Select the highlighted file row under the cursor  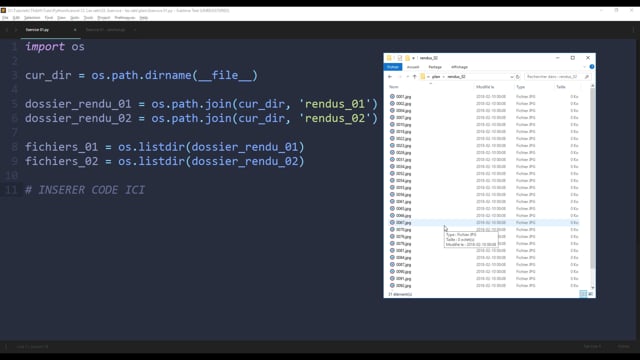click(x=484, y=223)
